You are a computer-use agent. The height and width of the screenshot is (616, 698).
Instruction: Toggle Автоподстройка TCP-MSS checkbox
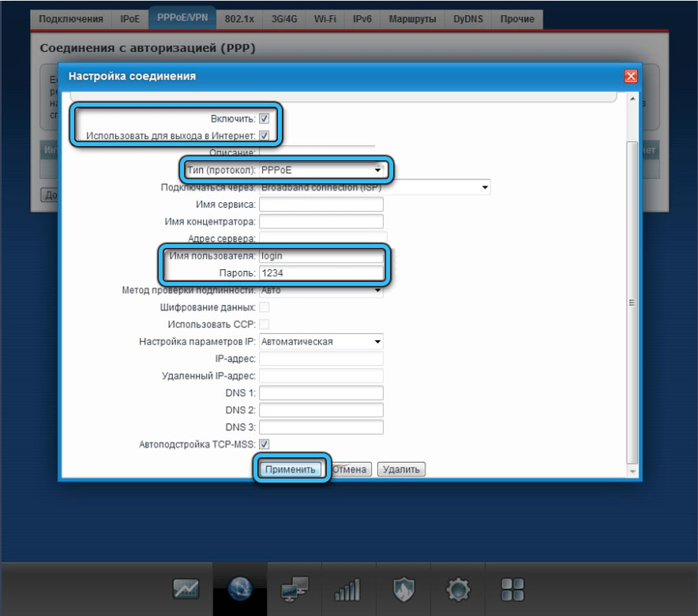point(264,444)
